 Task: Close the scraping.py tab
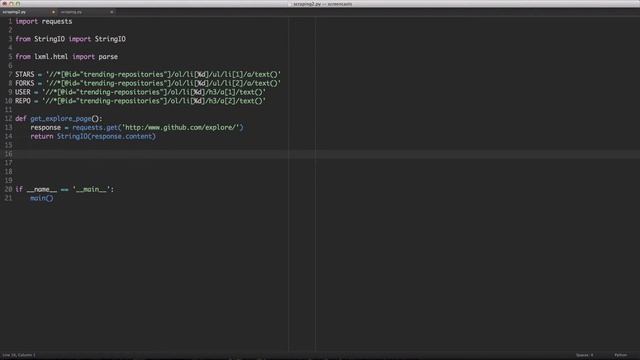pos(111,12)
